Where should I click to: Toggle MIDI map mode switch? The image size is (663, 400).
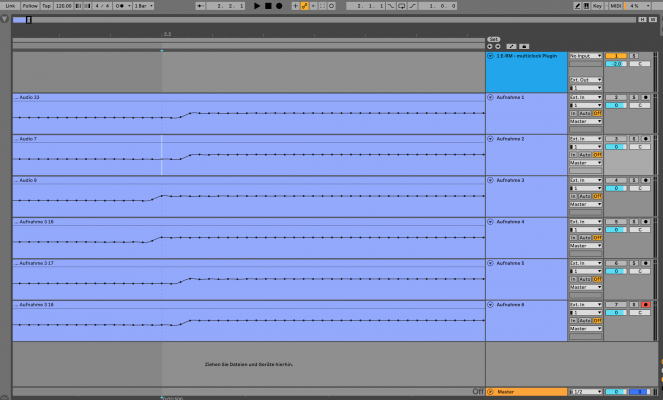click(616, 6)
